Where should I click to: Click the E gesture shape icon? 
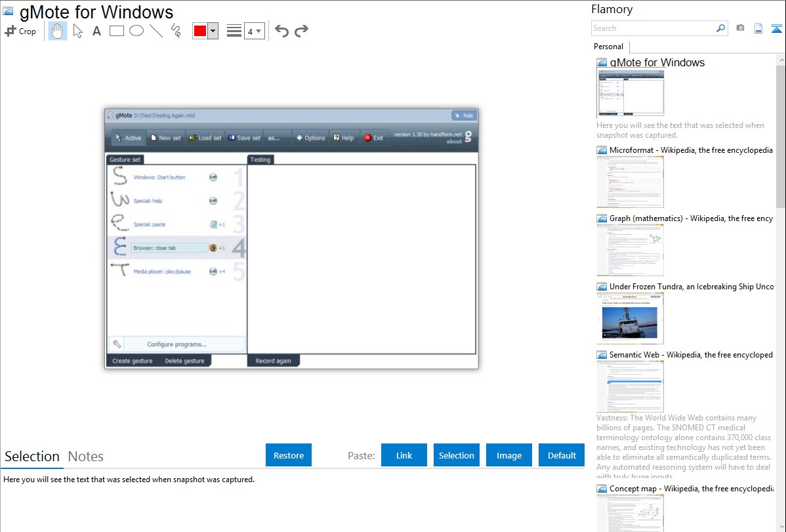point(120,247)
